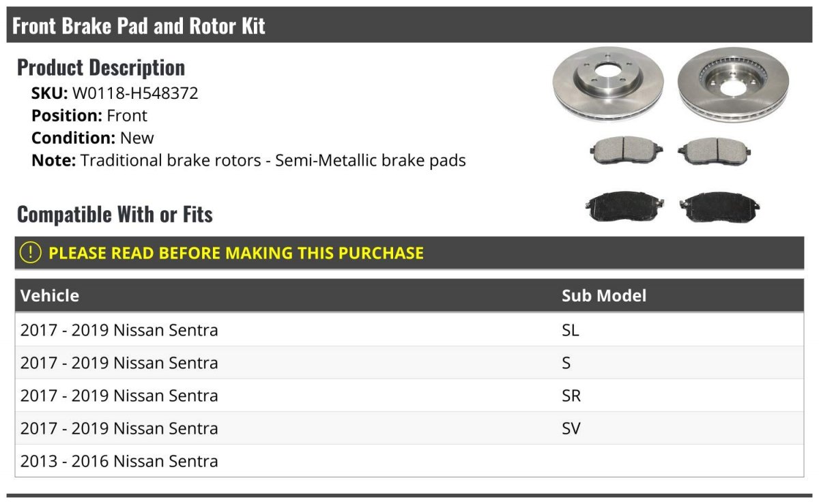Click the right brake rotor image

coord(733,84)
